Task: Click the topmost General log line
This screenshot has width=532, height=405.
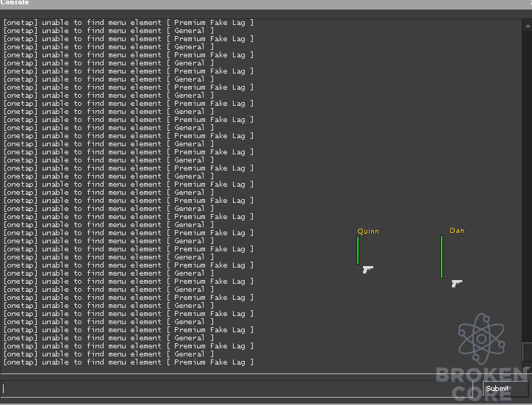Action: click(x=109, y=31)
